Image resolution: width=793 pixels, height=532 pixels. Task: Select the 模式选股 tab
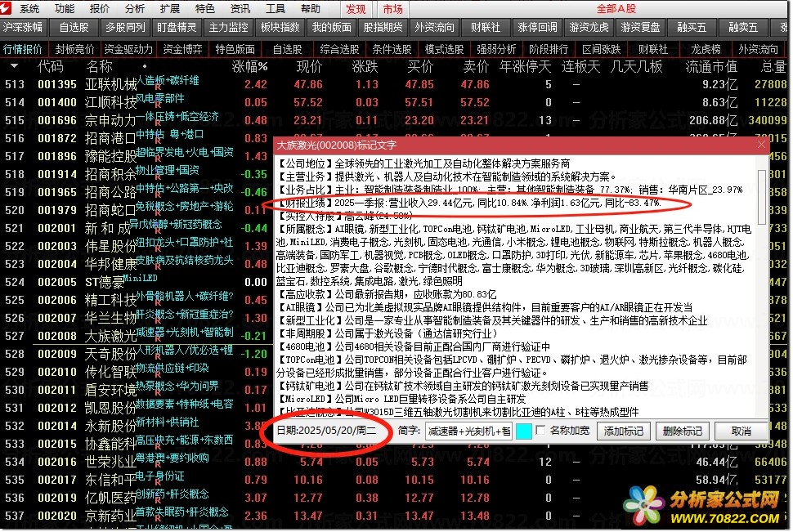click(x=445, y=49)
